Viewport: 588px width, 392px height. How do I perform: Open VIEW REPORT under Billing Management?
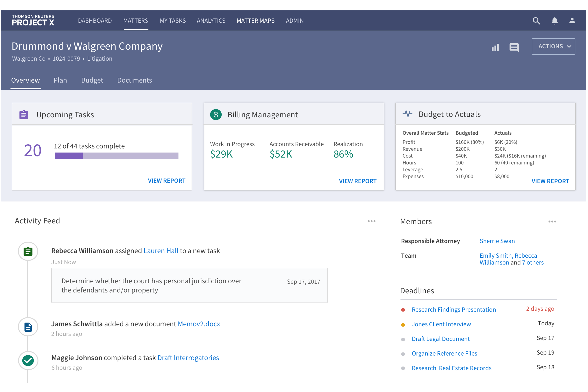click(358, 181)
